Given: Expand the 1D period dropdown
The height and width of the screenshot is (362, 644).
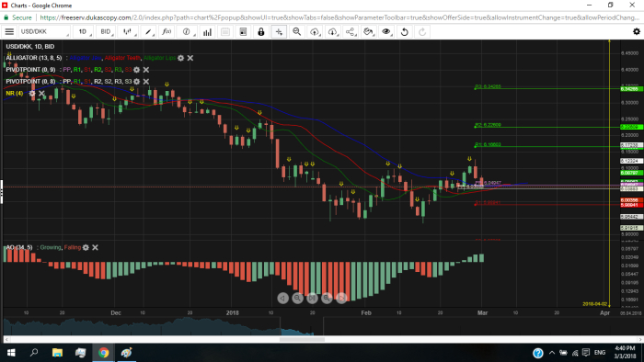Looking at the screenshot, I should pos(84,31).
